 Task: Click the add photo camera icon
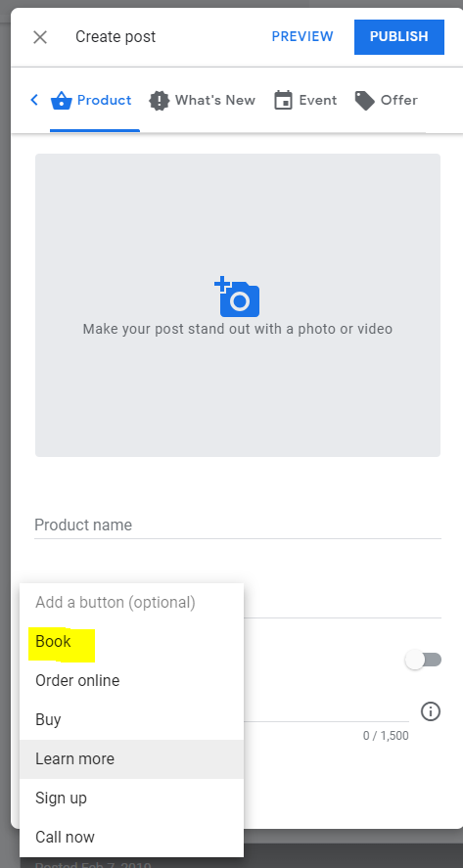[237, 297]
